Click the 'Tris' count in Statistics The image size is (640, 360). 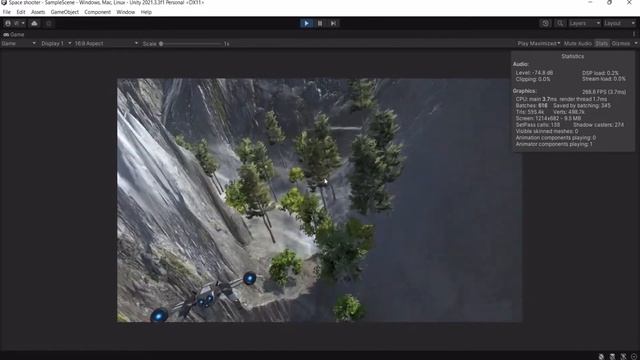pos(530,112)
